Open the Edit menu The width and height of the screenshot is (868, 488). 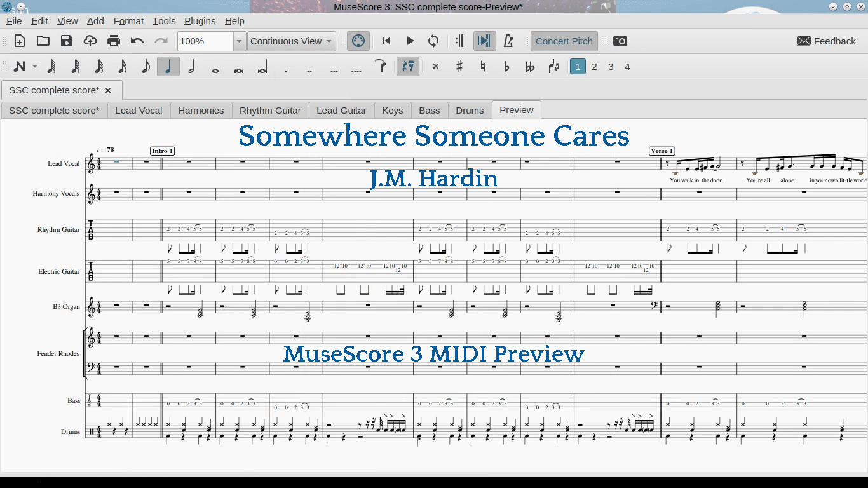point(39,21)
